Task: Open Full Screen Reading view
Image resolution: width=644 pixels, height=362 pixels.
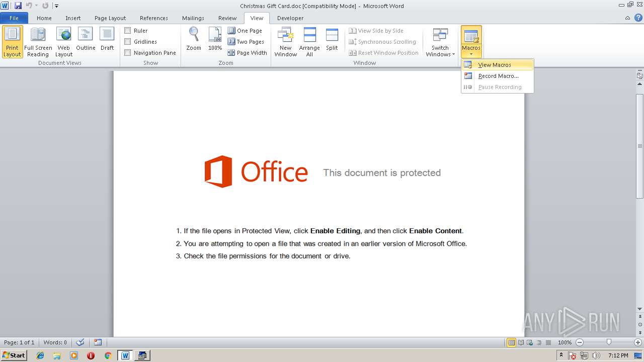Action: [x=38, y=42]
